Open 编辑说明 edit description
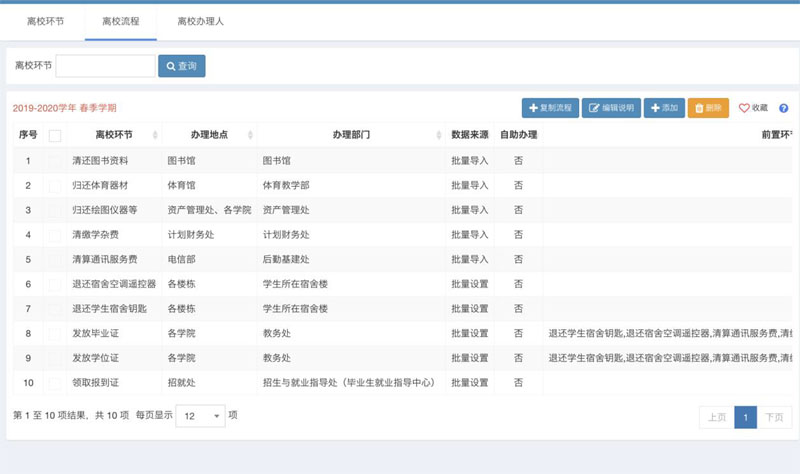The image size is (800, 474). 611,108
